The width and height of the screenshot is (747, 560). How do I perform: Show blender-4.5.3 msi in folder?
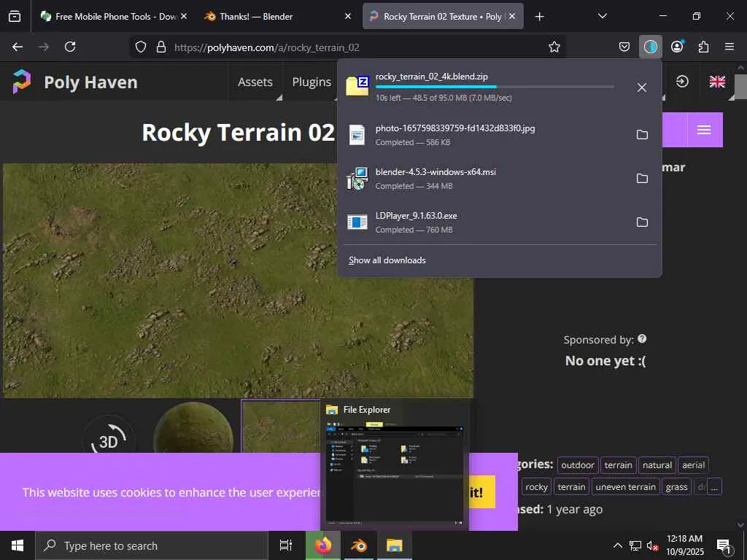coord(642,179)
